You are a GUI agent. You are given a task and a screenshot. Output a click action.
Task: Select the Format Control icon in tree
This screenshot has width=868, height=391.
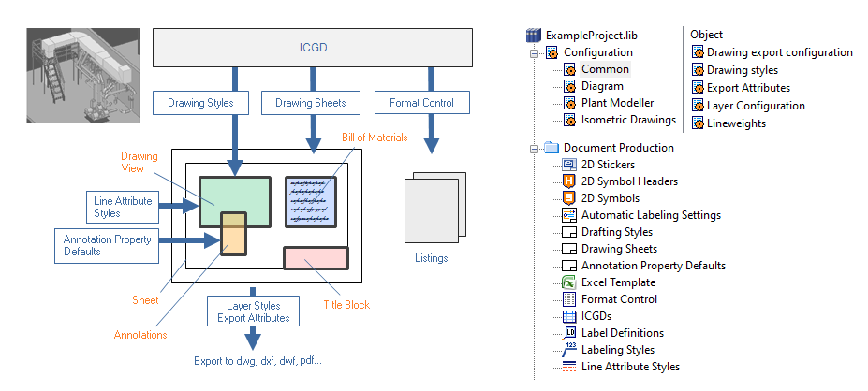pyautogui.click(x=568, y=299)
